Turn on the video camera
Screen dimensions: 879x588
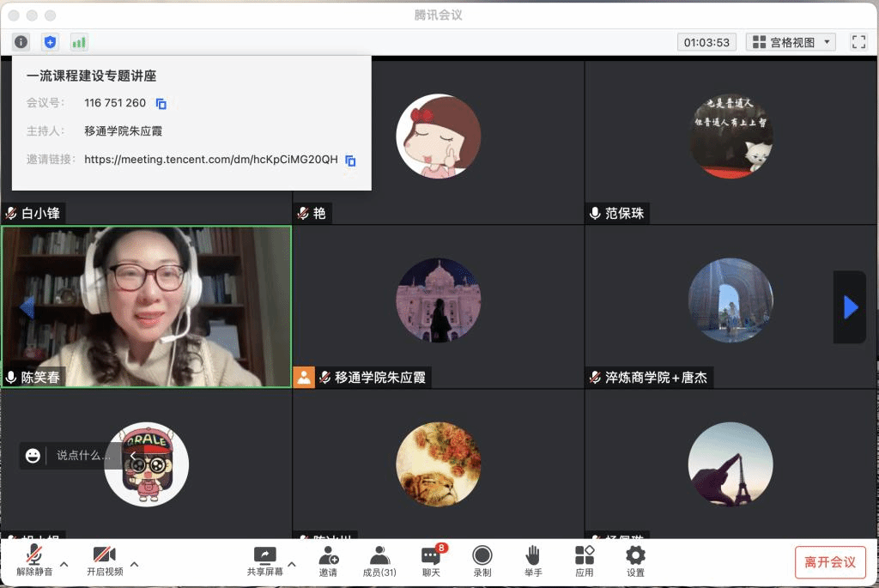[x=105, y=561]
